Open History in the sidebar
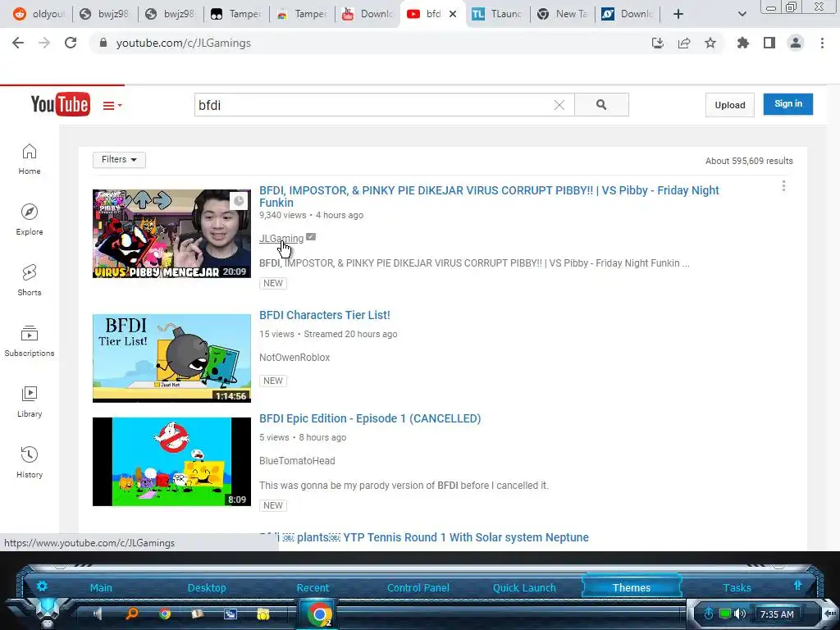The image size is (840, 630). [30, 463]
